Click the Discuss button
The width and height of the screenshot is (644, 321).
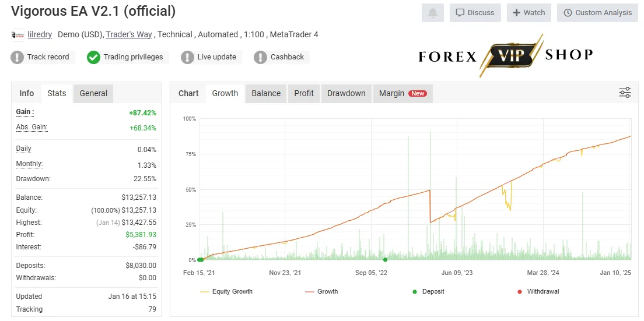[x=475, y=13]
